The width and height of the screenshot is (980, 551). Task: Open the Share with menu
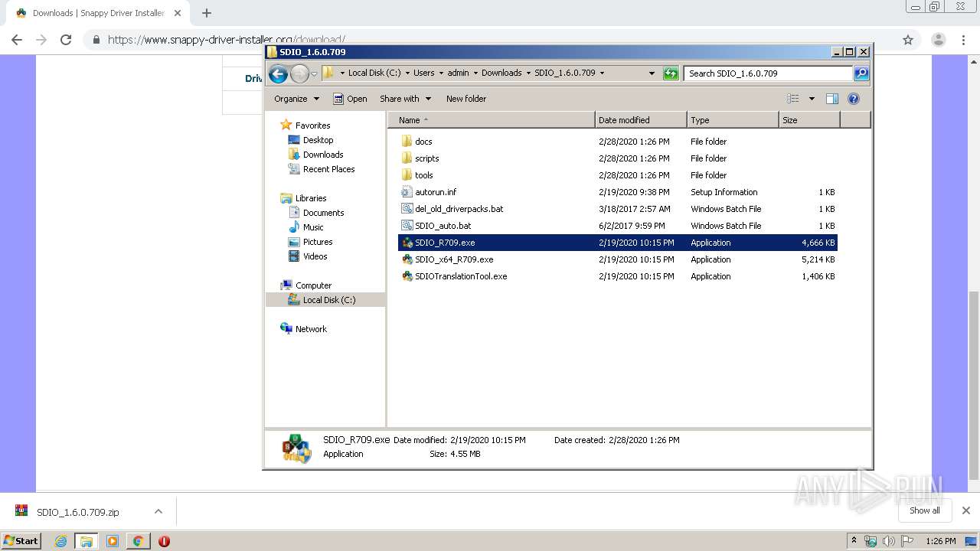(x=405, y=99)
